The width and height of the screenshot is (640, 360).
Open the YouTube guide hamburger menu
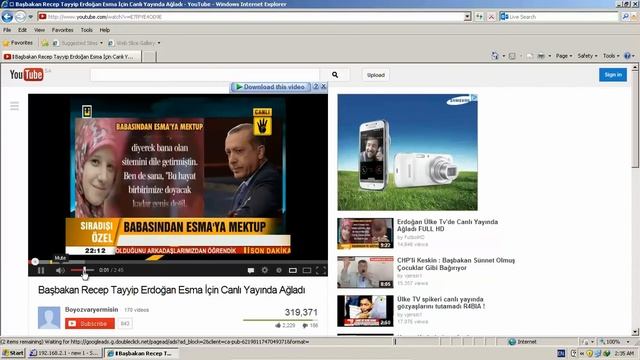[14, 107]
